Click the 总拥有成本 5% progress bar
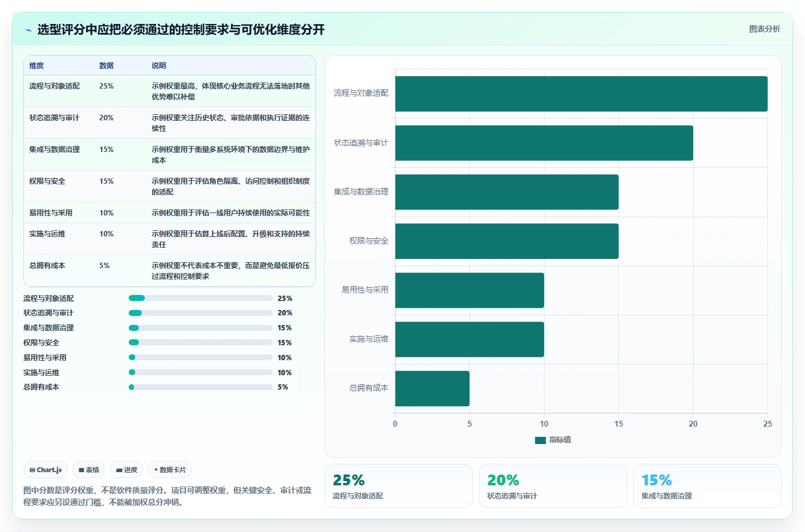Screen dimensions: 805x532 201,387
